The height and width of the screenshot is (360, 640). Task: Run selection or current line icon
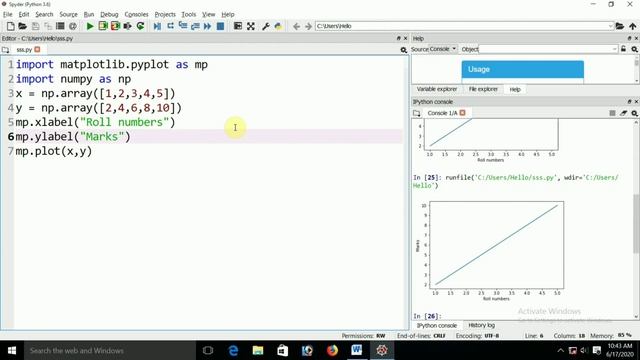pos(127,26)
